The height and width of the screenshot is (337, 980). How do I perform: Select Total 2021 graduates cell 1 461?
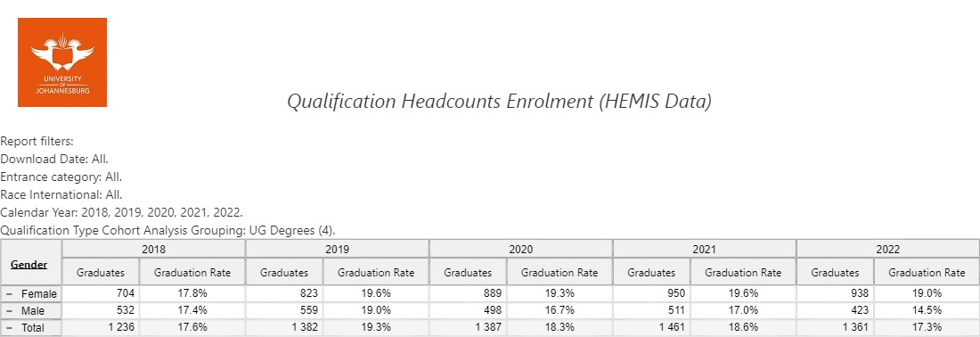click(651, 327)
